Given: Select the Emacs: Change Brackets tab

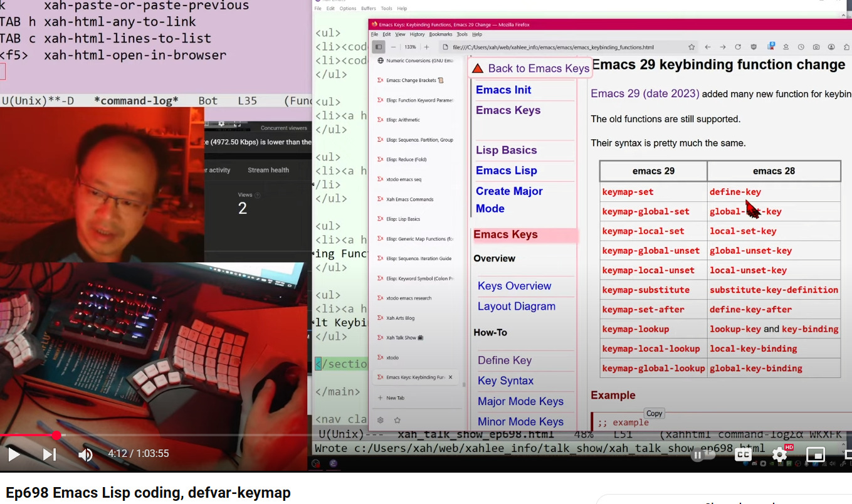Looking at the screenshot, I should pyautogui.click(x=416, y=80).
